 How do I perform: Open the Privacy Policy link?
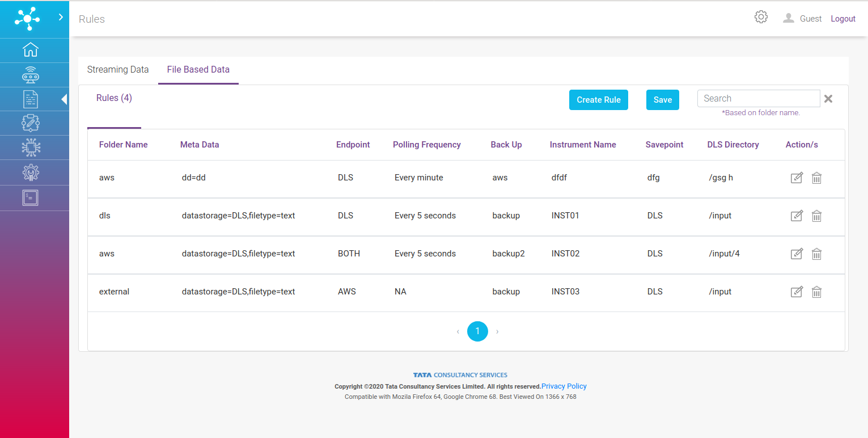(x=564, y=386)
